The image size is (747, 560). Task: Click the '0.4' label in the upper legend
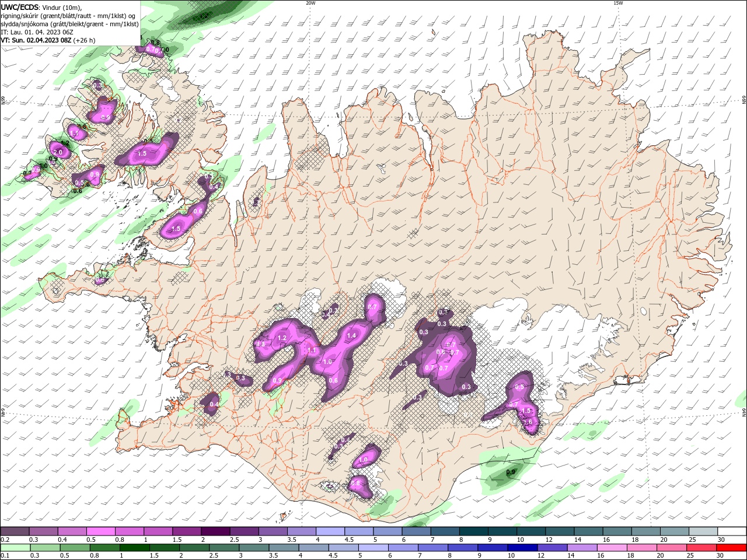(62, 540)
